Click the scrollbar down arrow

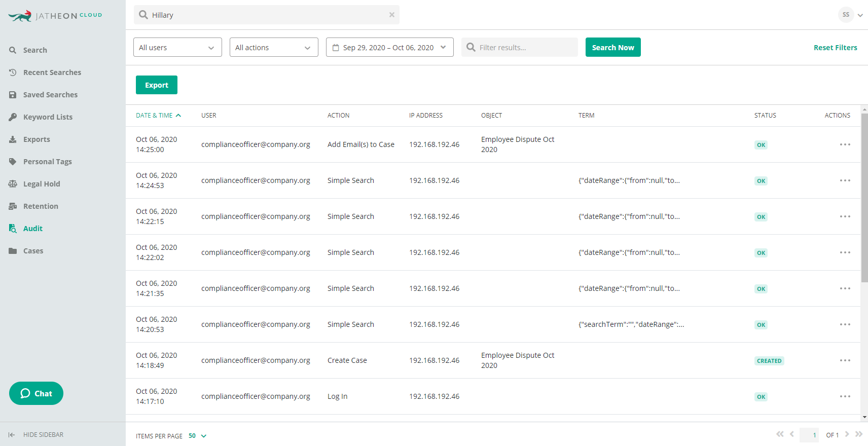tap(864, 417)
